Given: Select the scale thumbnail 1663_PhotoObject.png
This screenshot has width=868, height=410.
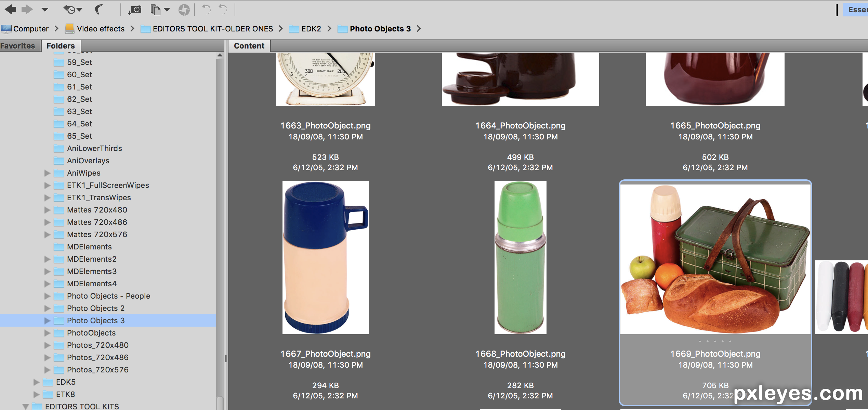Looking at the screenshot, I should pyautogui.click(x=326, y=79).
